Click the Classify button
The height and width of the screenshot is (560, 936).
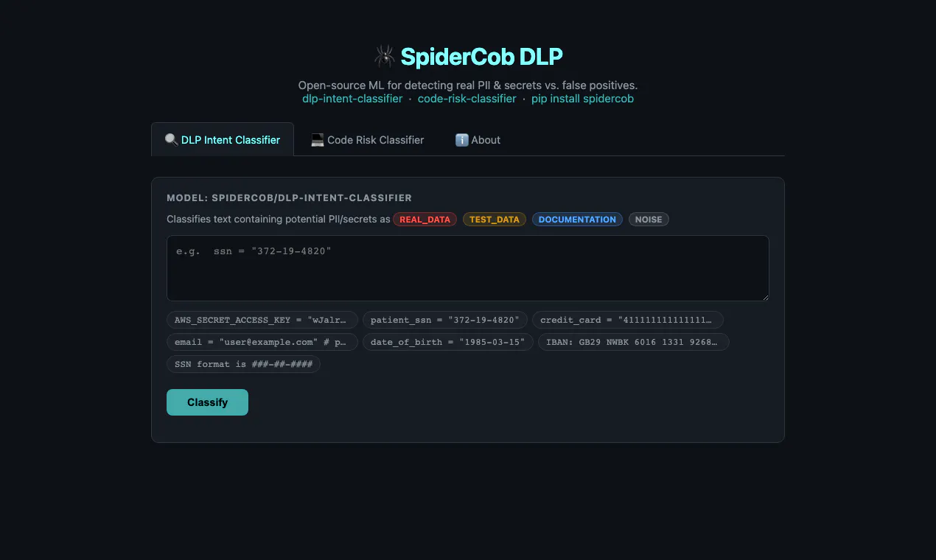tap(207, 402)
